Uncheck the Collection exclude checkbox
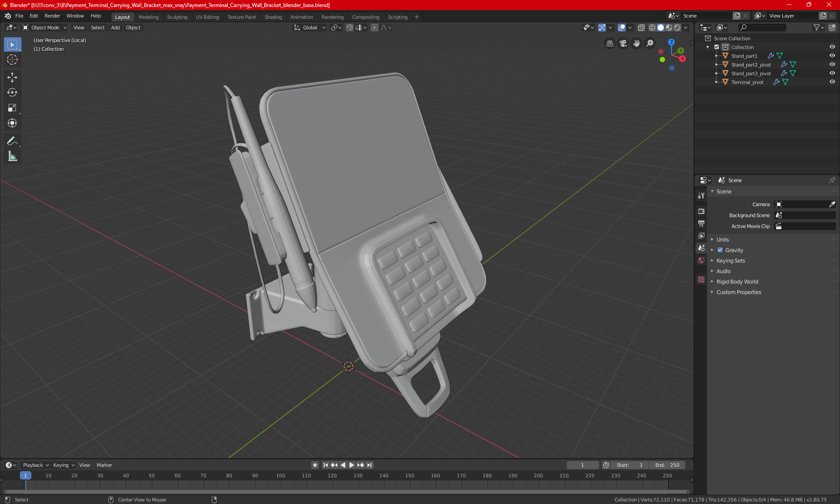Image resolution: width=840 pixels, height=504 pixels. (x=717, y=47)
